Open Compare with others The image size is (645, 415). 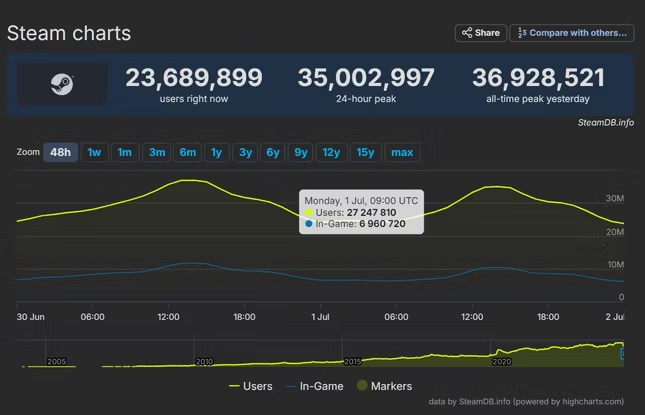point(572,33)
